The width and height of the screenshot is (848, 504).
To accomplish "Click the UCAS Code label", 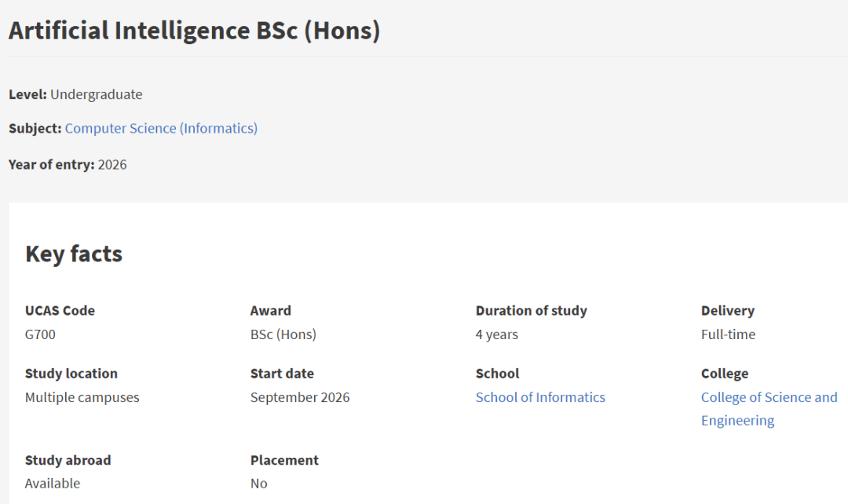I will 60,311.
